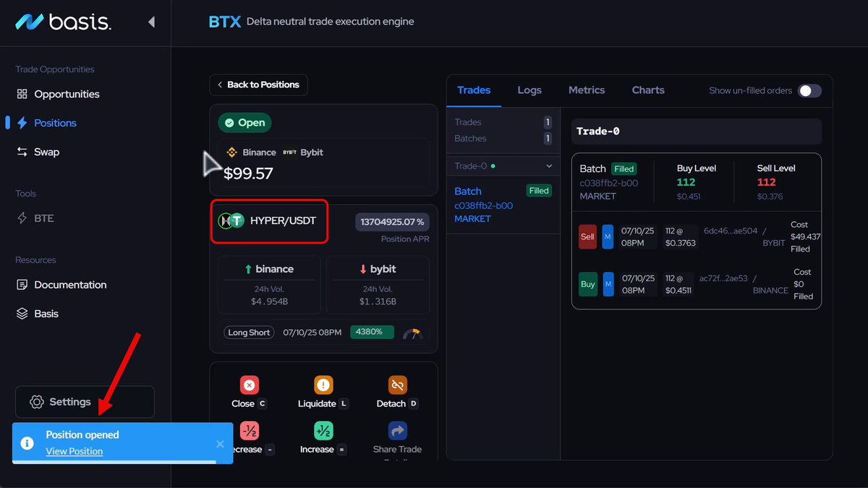Click the Documentation page icon
Image resolution: width=868 pixels, height=488 pixels.
pyautogui.click(x=22, y=285)
